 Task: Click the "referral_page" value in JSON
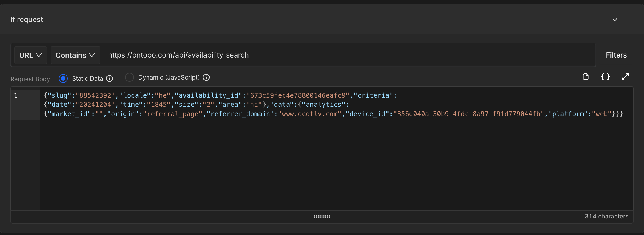(173, 114)
